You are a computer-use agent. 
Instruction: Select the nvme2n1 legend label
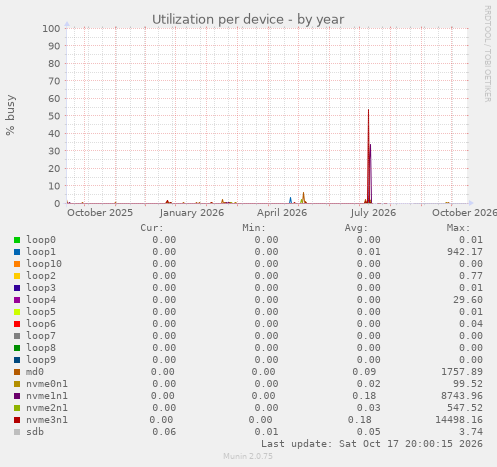47,408
